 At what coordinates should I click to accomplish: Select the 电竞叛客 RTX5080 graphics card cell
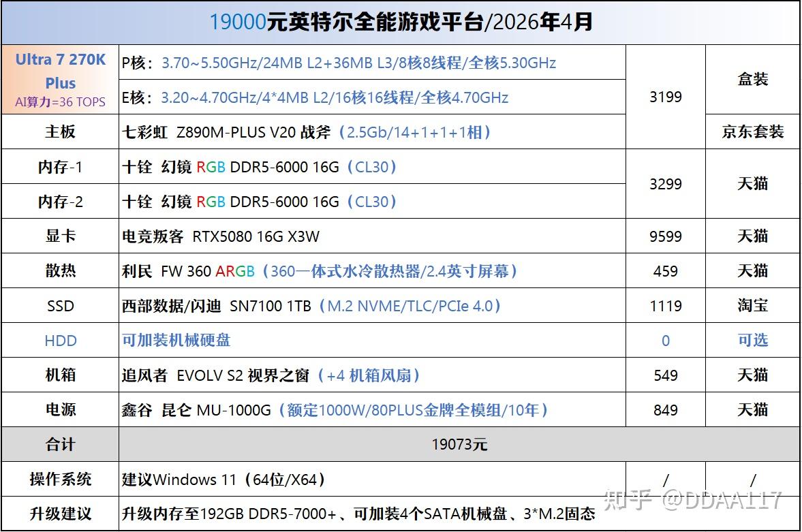click(372, 236)
